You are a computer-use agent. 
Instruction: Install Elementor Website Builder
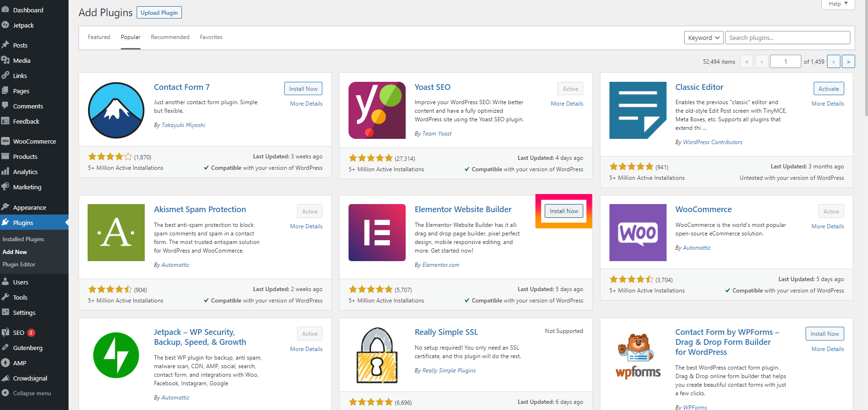[x=564, y=211]
